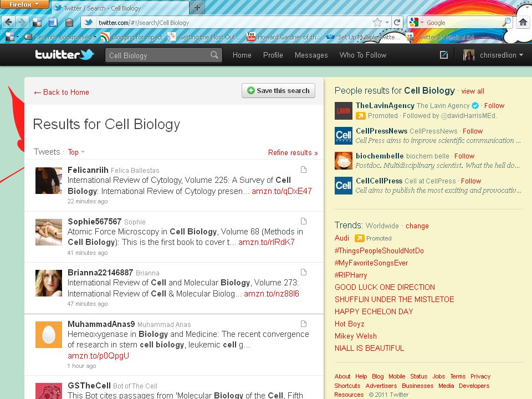Click the Google search magnifier icon
Image resolution: width=532 pixels, height=399 pixels.
506,22
